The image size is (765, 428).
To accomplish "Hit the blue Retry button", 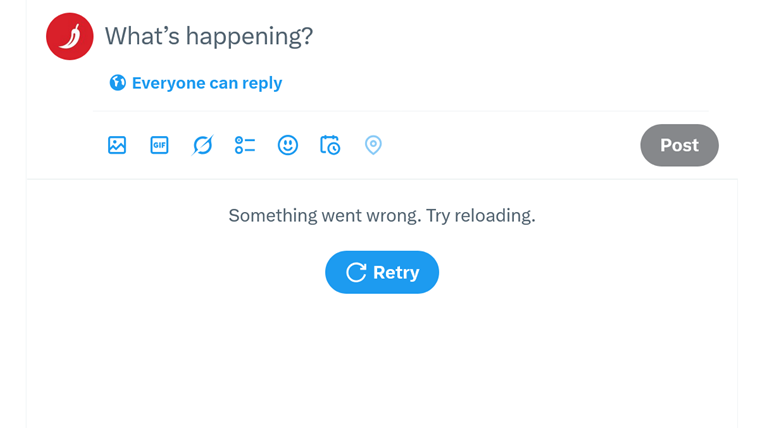I will coord(382,272).
